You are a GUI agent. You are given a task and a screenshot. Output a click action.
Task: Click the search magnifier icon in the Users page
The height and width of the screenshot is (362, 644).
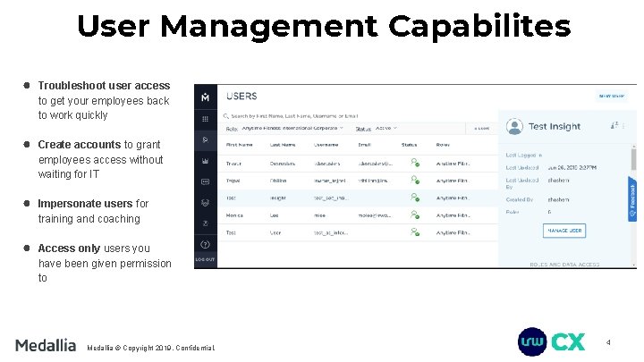226,116
